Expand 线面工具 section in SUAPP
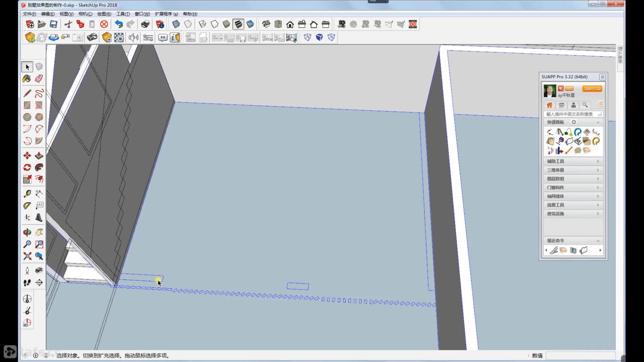 573,205
